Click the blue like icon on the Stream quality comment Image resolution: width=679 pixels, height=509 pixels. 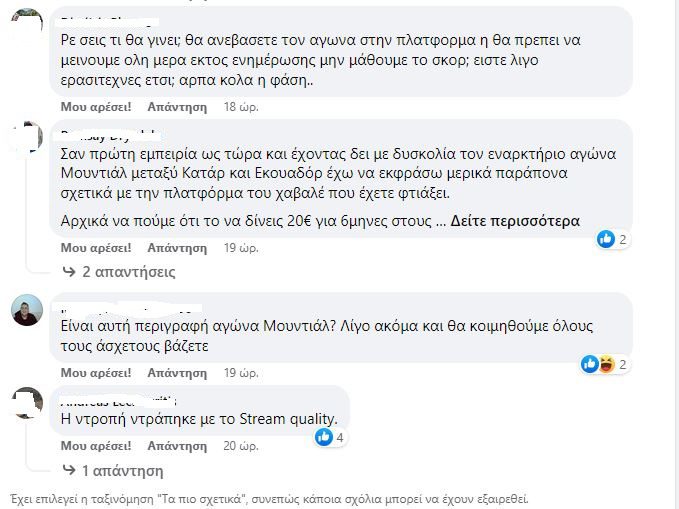pyautogui.click(x=323, y=437)
